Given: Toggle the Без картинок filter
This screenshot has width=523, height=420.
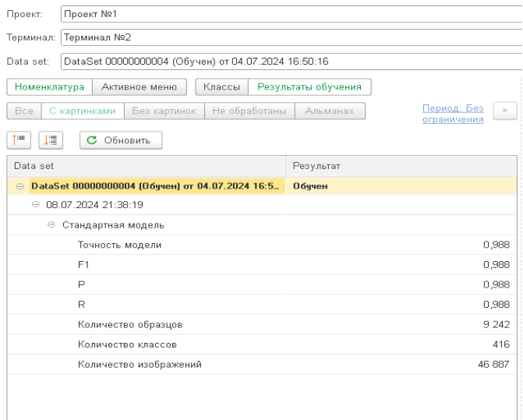Looking at the screenshot, I should click(164, 111).
